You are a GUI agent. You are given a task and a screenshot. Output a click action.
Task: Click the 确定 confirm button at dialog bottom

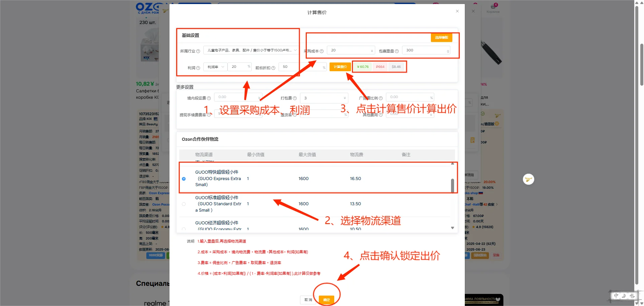[x=327, y=300]
